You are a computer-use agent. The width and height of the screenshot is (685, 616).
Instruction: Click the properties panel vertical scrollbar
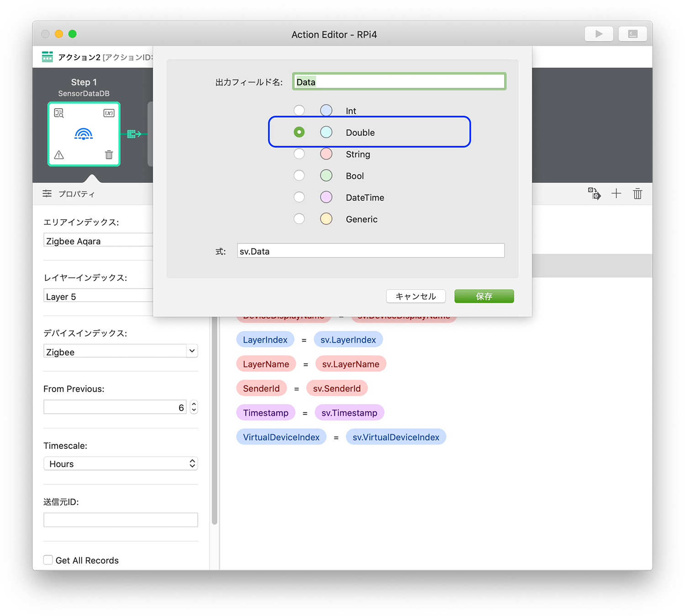(x=214, y=420)
